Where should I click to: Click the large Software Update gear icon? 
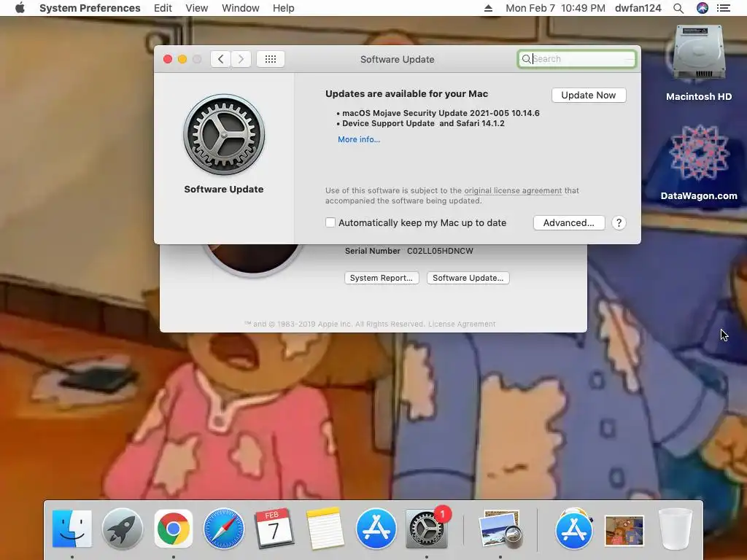click(x=224, y=135)
